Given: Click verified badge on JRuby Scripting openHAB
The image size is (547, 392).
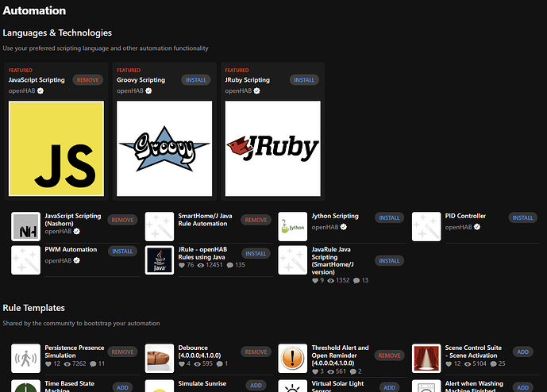Looking at the screenshot, I should [x=256, y=91].
